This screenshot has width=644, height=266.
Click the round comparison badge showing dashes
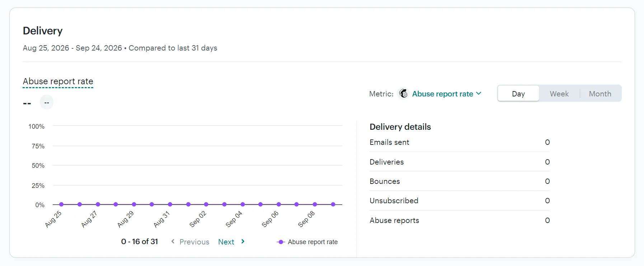[x=47, y=103]
